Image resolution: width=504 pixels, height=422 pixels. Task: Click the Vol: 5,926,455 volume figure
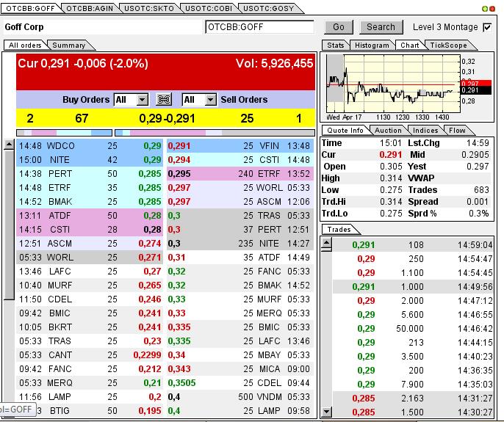coord(274,63)
